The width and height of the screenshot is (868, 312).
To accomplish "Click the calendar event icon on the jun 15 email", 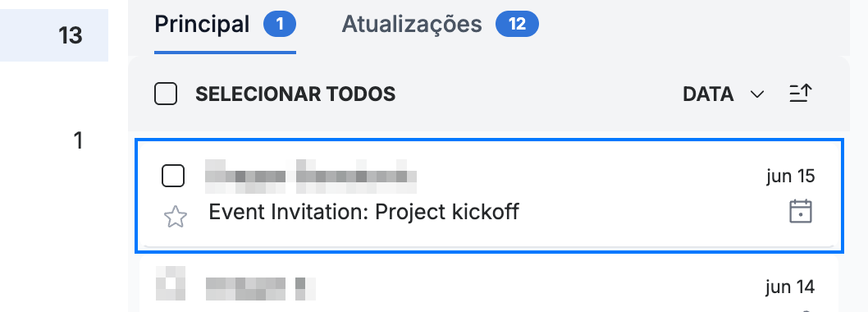I will pyautogui.click(x=801, y=212).
